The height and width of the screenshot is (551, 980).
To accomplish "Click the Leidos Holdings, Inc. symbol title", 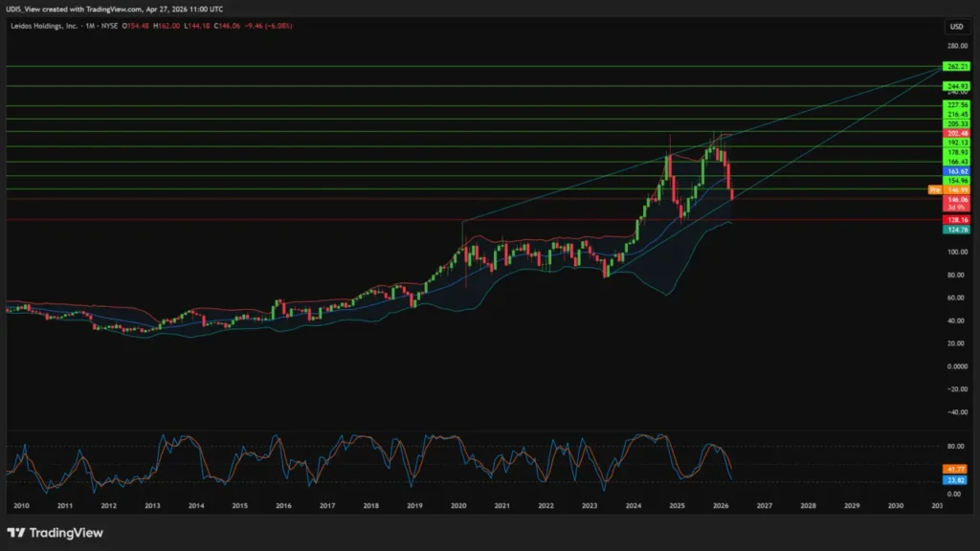I will pyautogui.click(x=44, y=26).
